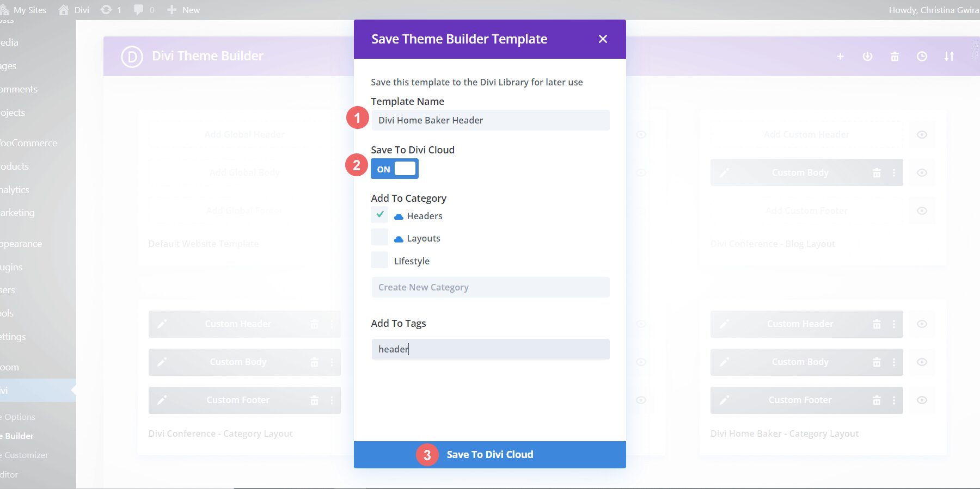This screenshot has height=489, width=980.
Task: Open Blog Layout Custom Body three-dot menu
Action: pos(893,172)
